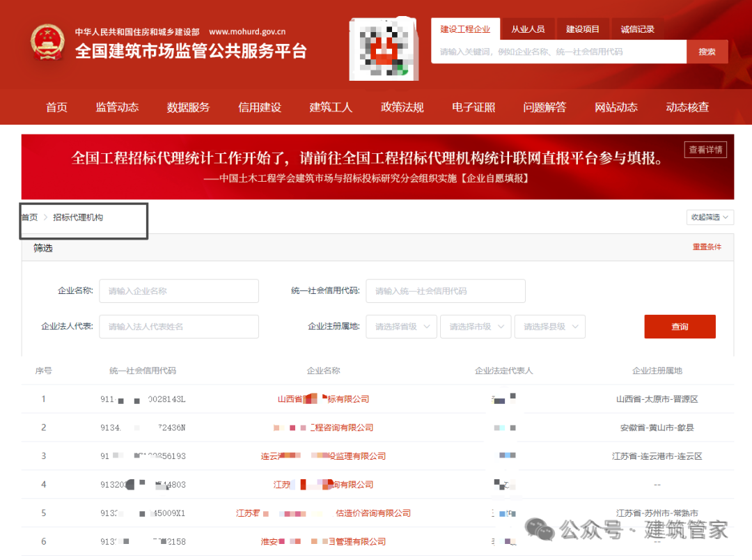Open the 数据服务 menu item
Viewport: 752px width, 560px height.
coord(188,107)
